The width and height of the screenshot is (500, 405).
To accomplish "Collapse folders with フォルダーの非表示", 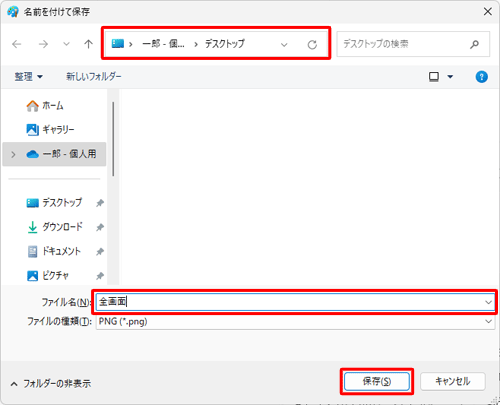I will tap(51, 384).
